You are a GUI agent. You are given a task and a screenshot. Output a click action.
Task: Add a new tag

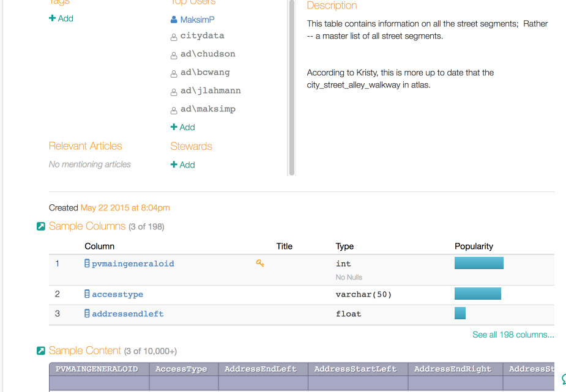[61, 18]
